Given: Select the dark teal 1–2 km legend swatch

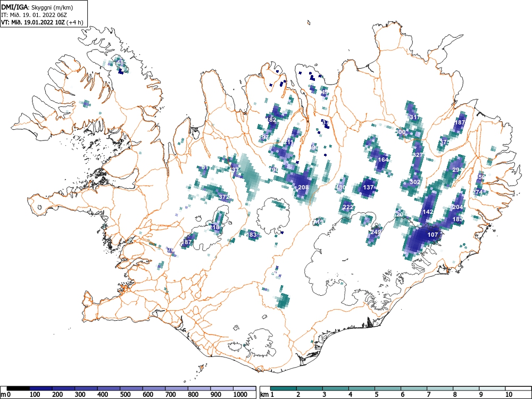Looking at the screenshot, I should tap(284, 388).
